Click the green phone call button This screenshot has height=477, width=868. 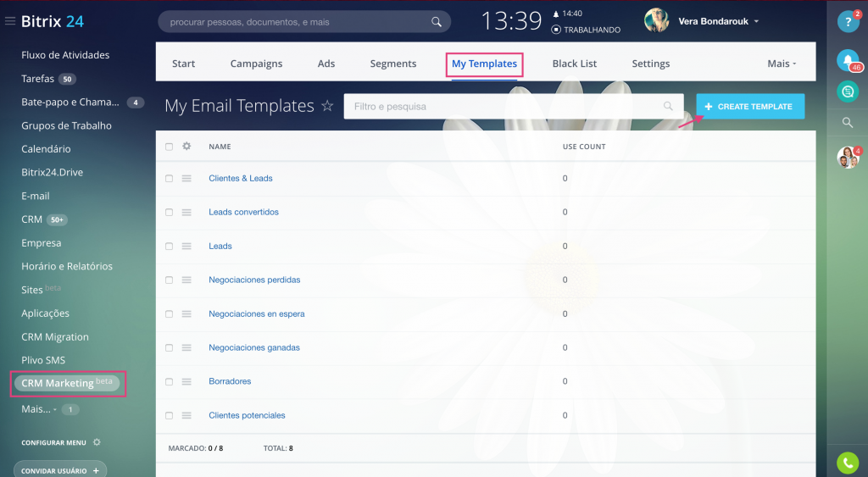click(x=848, y=463)
